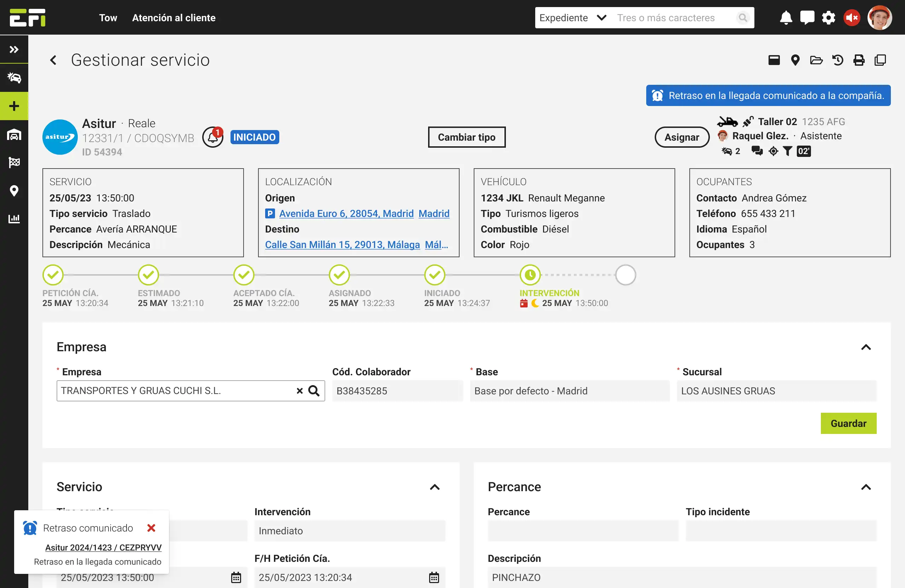This screenshot has height=588, width=905.
Task: Click the Asignar button
Action: tap(682, 137)
